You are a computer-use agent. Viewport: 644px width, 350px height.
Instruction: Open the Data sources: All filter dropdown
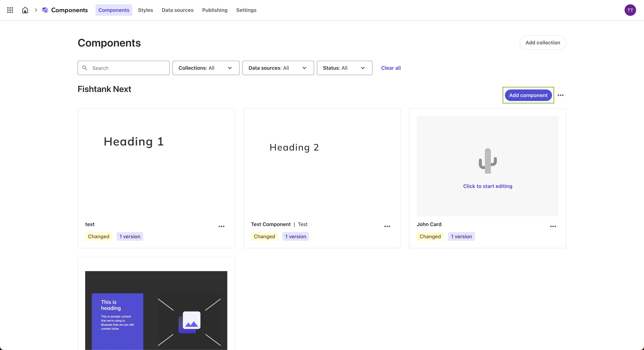coord(278,68)
